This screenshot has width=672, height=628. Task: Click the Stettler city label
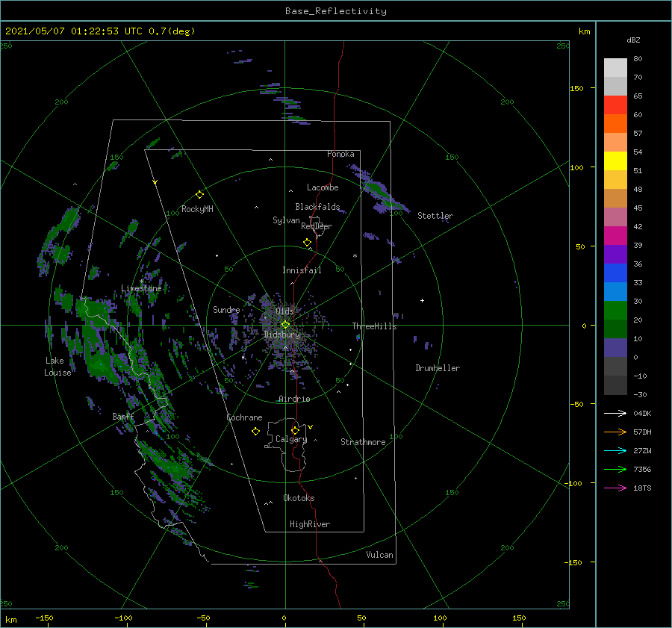point(435,216)
